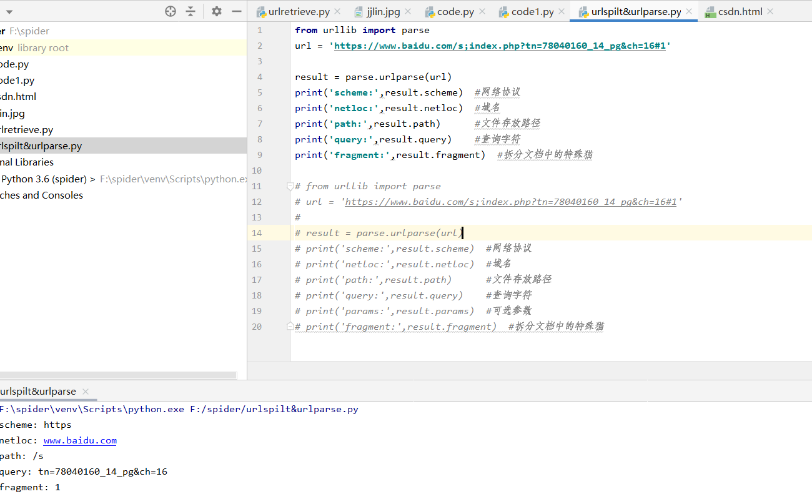
Task: Close the urlspilt&urlparse run tab
Action: click(x=86, y=392)
